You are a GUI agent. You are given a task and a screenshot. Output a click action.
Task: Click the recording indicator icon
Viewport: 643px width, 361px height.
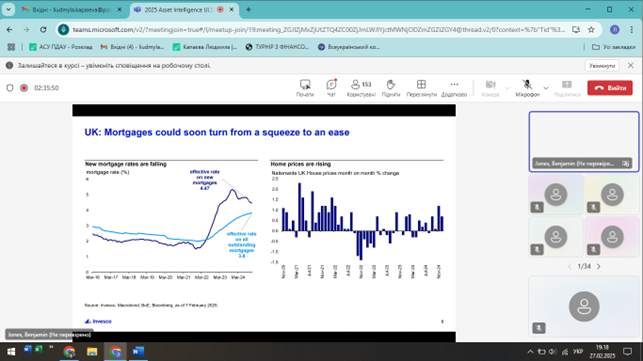tap(24, 88)
